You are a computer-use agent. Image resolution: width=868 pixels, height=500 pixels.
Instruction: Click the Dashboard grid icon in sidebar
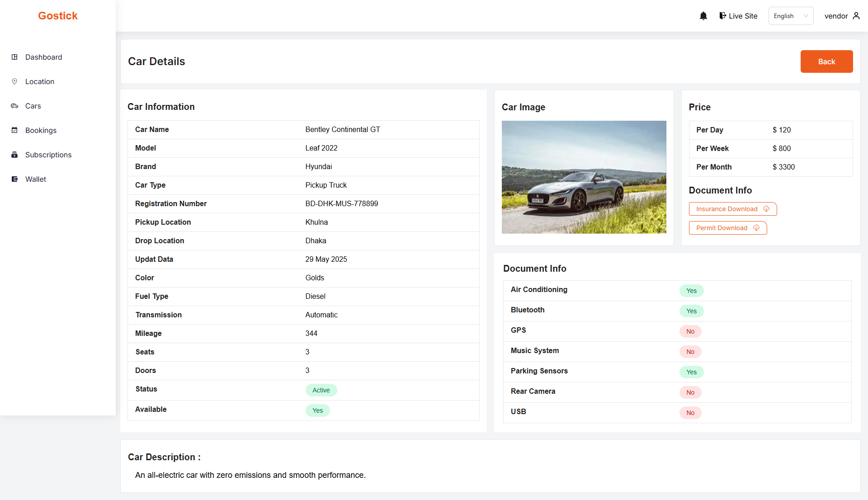14,57
